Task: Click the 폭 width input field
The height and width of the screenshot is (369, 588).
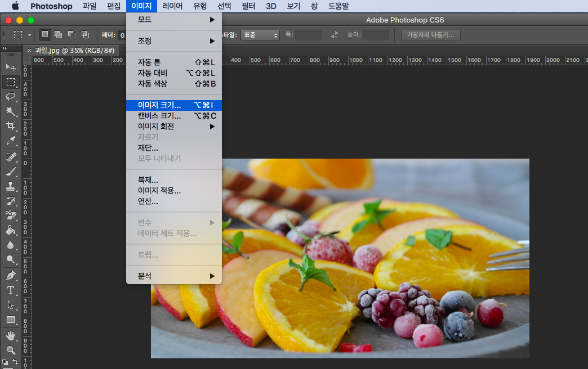Action: pyautogui.click(x=308, y=35)
